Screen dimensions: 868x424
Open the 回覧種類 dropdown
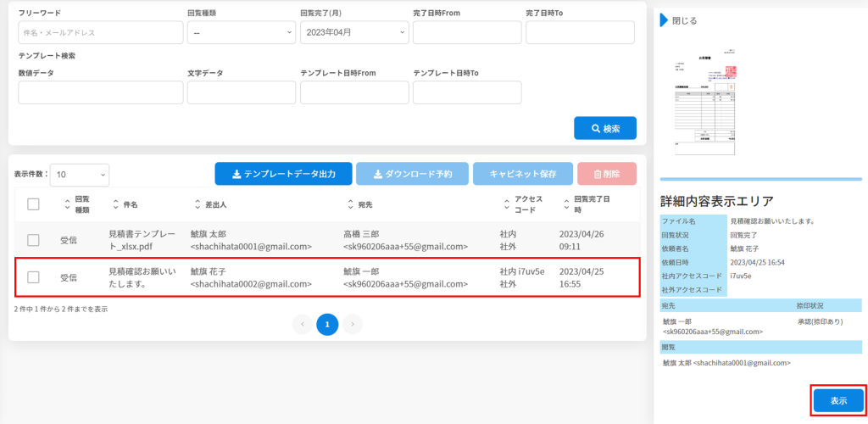pos(241,32)
